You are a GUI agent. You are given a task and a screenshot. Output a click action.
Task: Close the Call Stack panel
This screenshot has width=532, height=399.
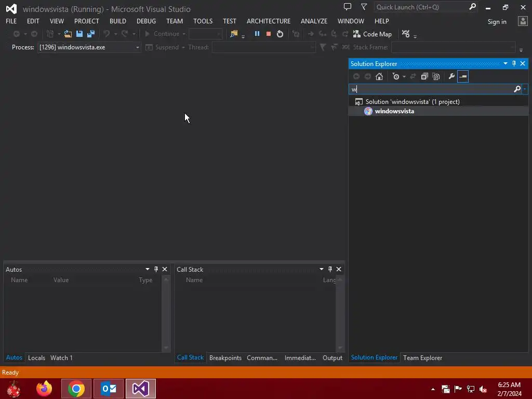pyautogui.click(x=339, y=269)
